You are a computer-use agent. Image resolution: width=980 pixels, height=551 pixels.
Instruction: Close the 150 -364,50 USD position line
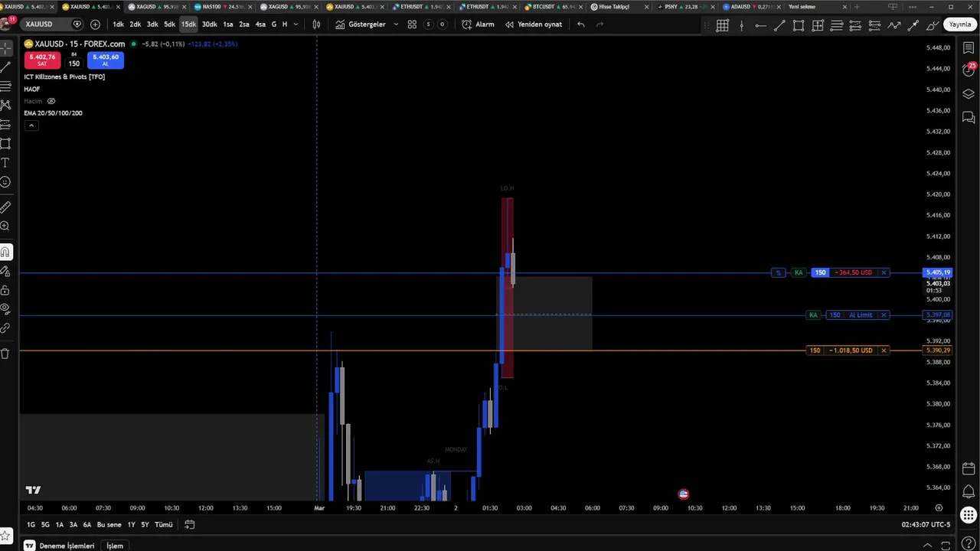tap(884, 272)
